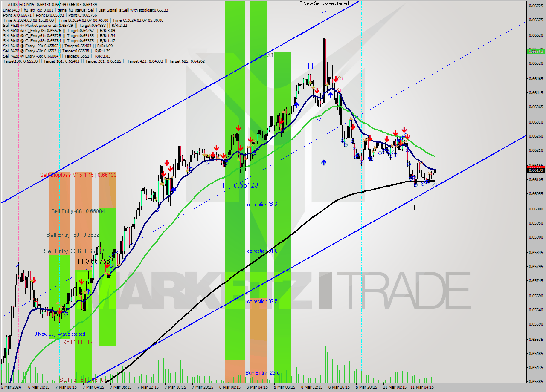Click the 'Line:1483 | h1_atr_c0' status line
This screenshot has height=392, width=546.
85,10
